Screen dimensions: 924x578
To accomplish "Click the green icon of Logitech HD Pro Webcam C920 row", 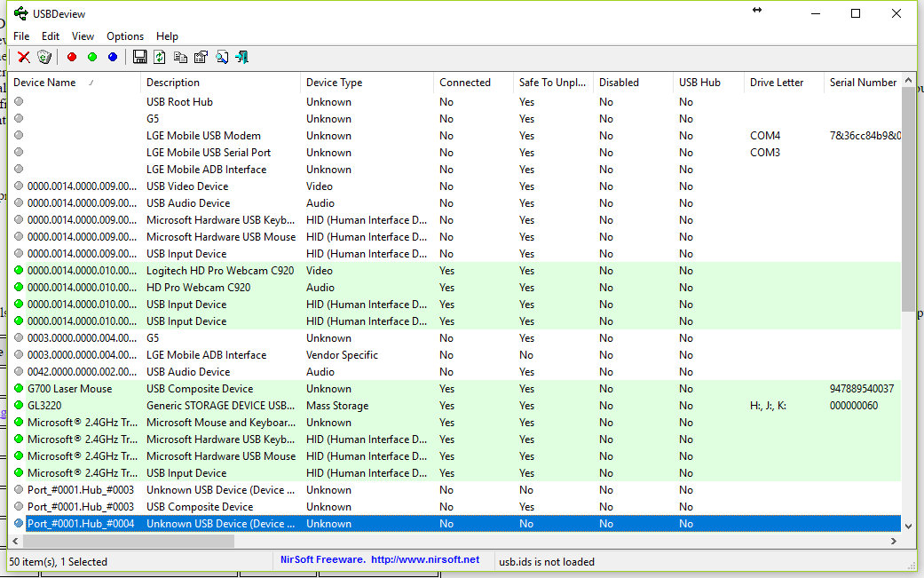I will pyautogui.click(x=19, y=271).
